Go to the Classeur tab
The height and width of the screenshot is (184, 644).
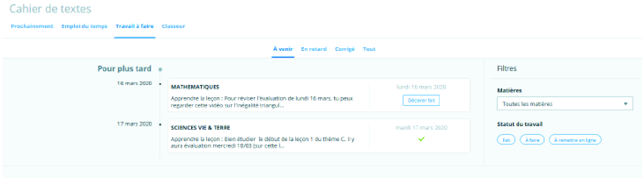[x=173, y=26]
